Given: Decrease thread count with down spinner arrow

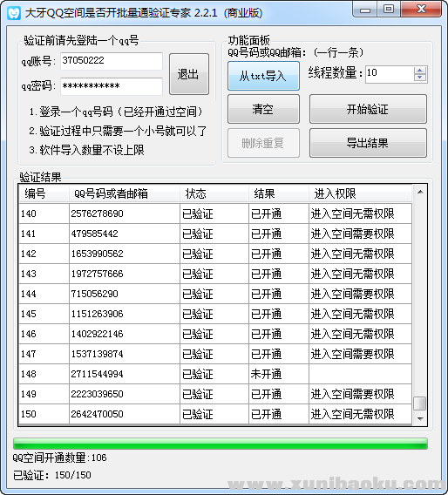Looking at the screenshot, I should 420,78.
